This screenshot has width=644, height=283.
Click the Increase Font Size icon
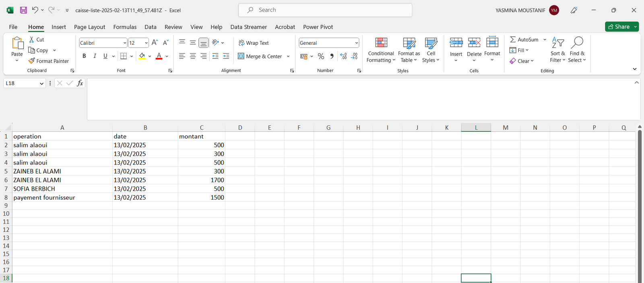pos(155,43)
